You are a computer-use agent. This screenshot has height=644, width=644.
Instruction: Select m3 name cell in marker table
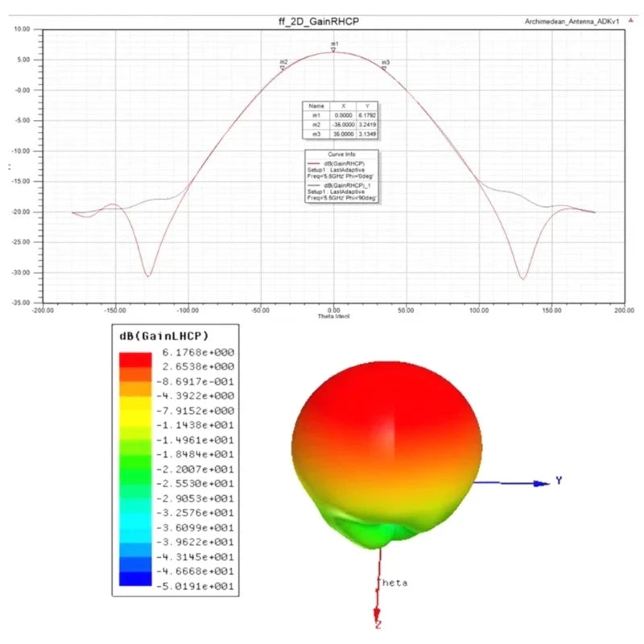point(316,134)
